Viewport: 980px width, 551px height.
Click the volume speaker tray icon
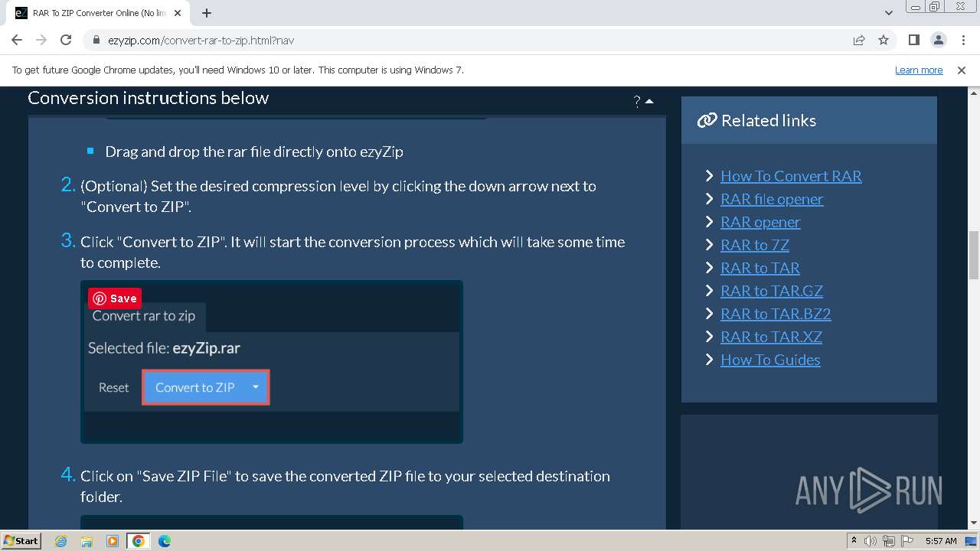tap(871, 541)
